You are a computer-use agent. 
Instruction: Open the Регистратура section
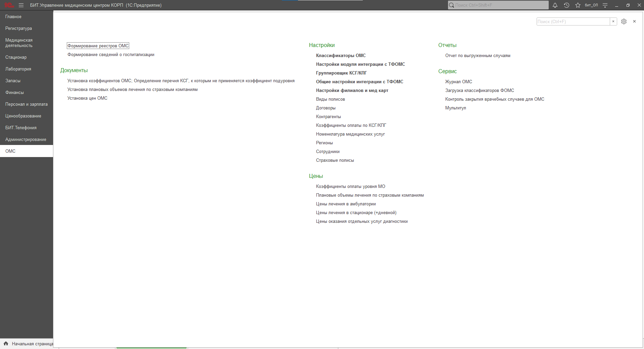coord(27,28)
